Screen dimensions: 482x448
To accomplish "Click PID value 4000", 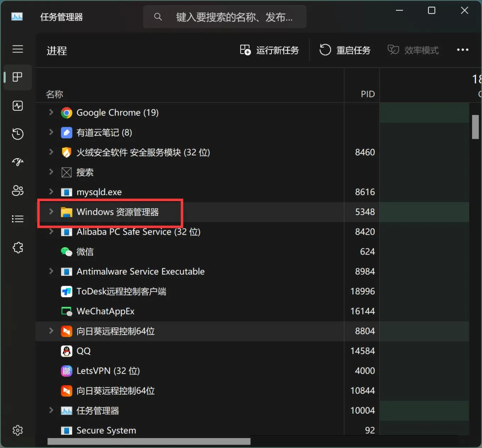I will click(365, 371).
